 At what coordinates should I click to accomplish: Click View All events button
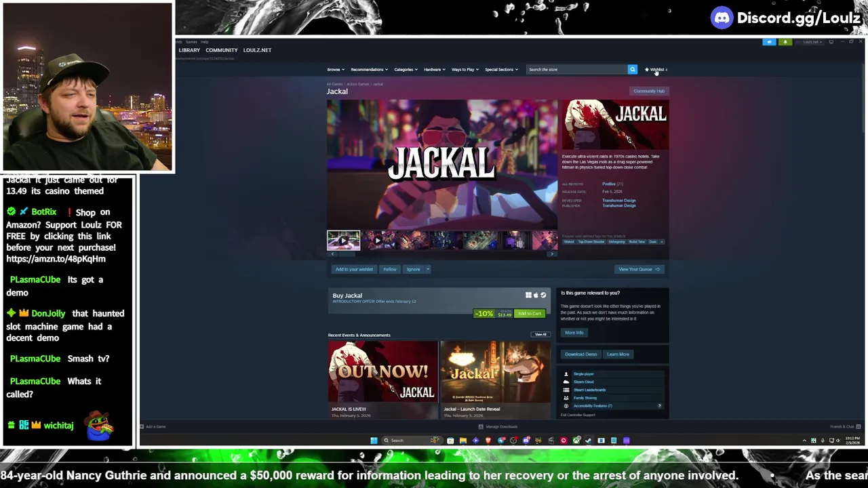coord(540,334)
